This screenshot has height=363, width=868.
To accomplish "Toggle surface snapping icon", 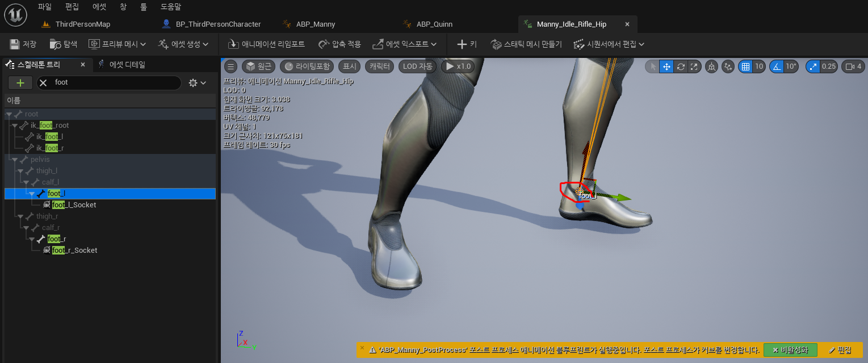I will tap(728, 66).
